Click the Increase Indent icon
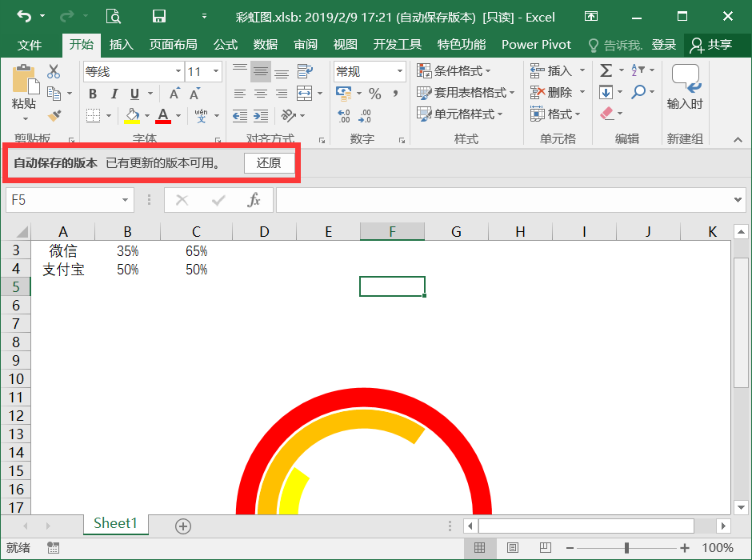 pos(261,115)
